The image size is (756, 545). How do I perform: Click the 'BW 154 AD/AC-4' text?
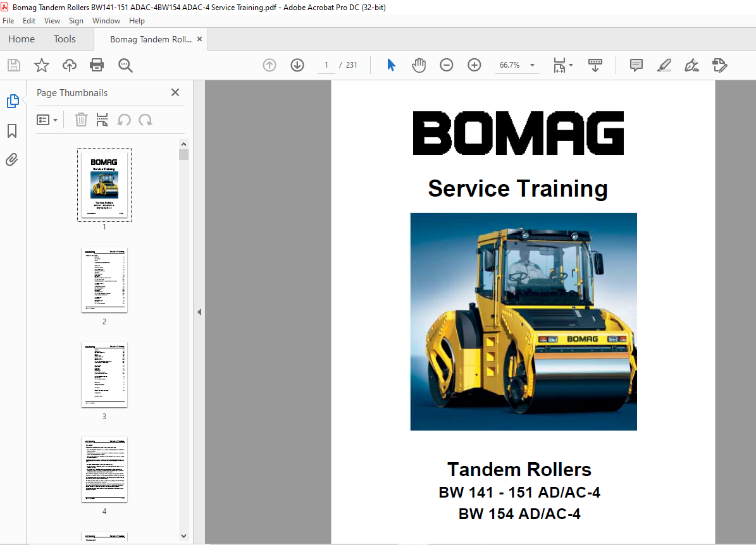coord(519,513)
